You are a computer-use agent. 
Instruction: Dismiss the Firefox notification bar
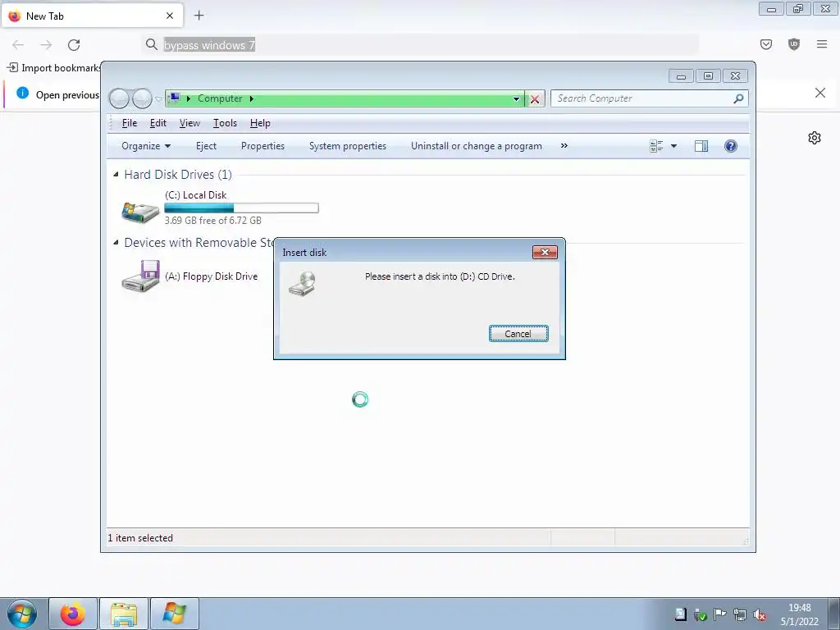click(820, 93)
